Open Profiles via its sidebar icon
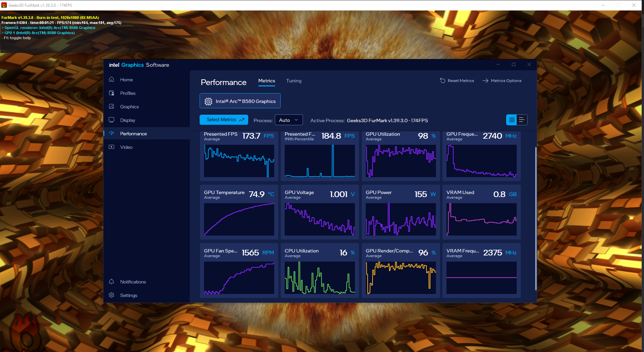The image size is (644, 352). [x=111, y=93]
